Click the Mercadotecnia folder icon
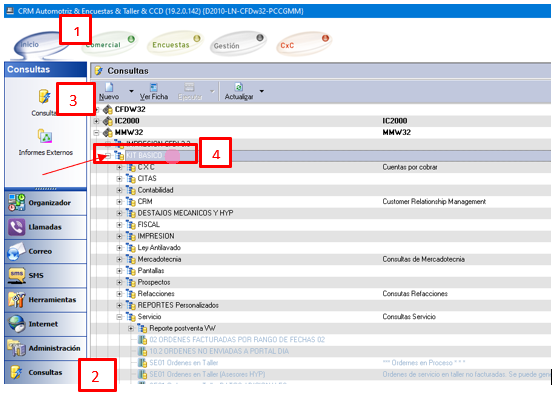 pyautogui.click(x=131, y=259)
